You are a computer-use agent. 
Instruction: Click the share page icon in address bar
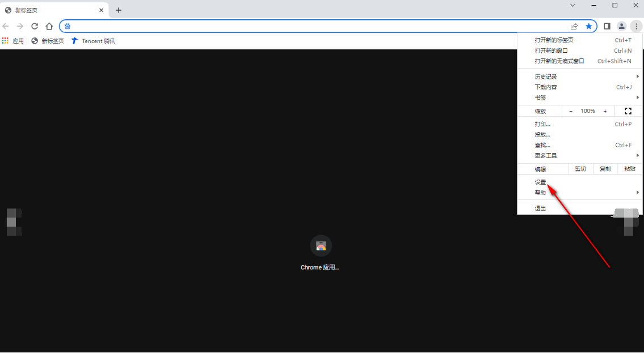click(x=574, y=26)
